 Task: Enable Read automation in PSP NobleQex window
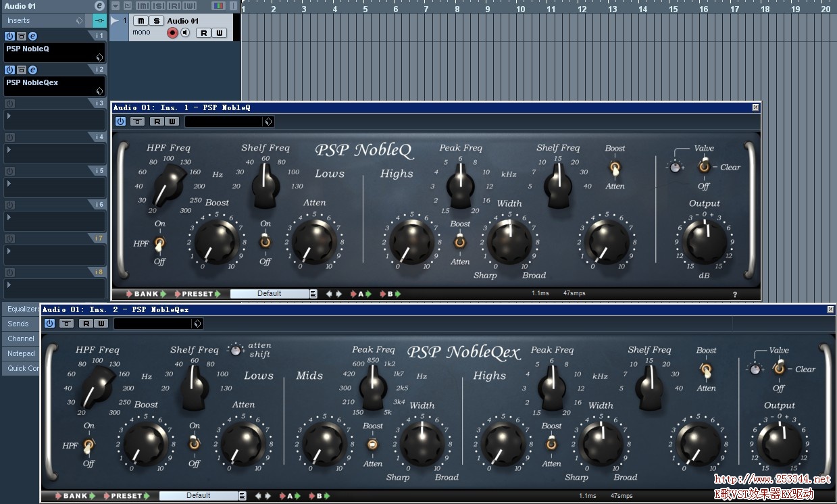[x=86, y=324]
